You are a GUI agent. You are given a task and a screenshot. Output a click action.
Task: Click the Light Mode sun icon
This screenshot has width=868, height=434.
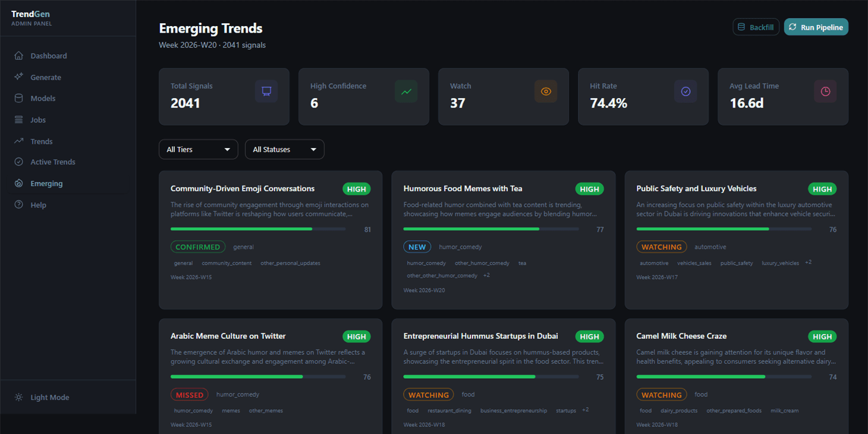coord(19,397)
